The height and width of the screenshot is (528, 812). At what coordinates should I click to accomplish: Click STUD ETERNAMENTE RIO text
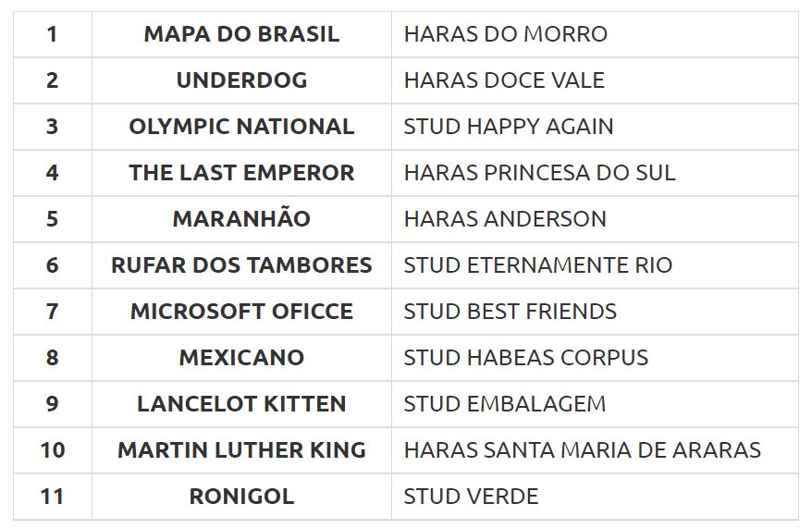point(538,265)
